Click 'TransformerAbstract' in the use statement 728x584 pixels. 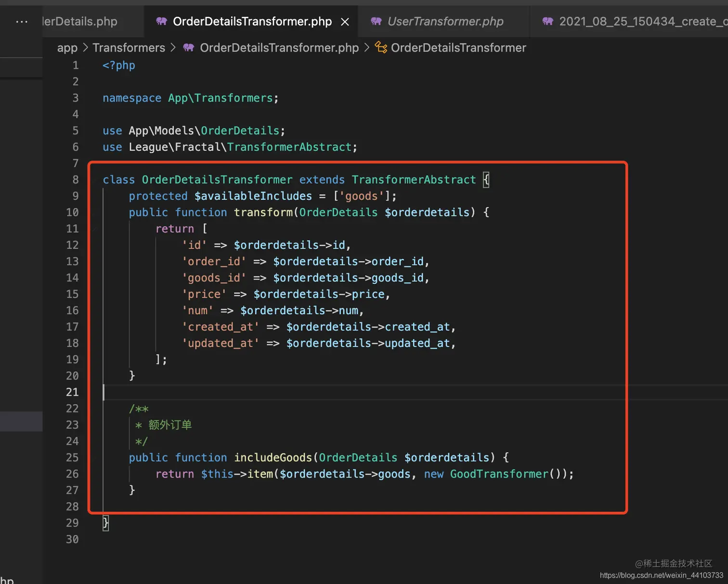tap(289, 147)
